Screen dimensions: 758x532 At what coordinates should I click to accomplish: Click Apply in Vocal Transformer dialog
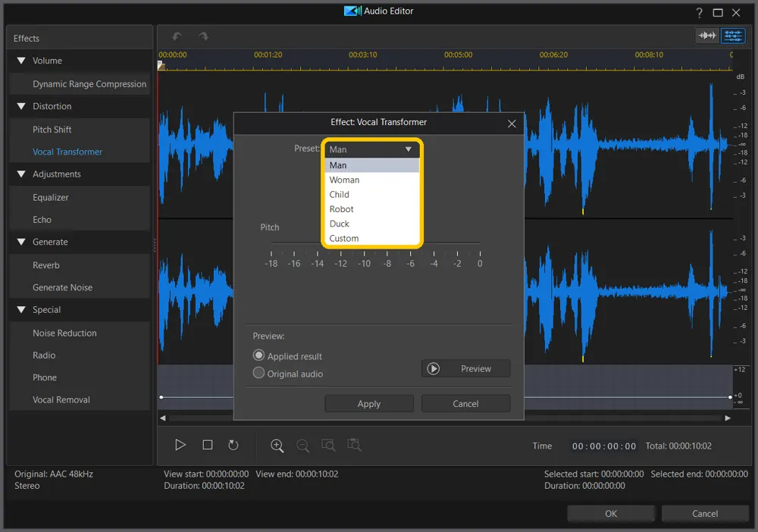point(369,403)
